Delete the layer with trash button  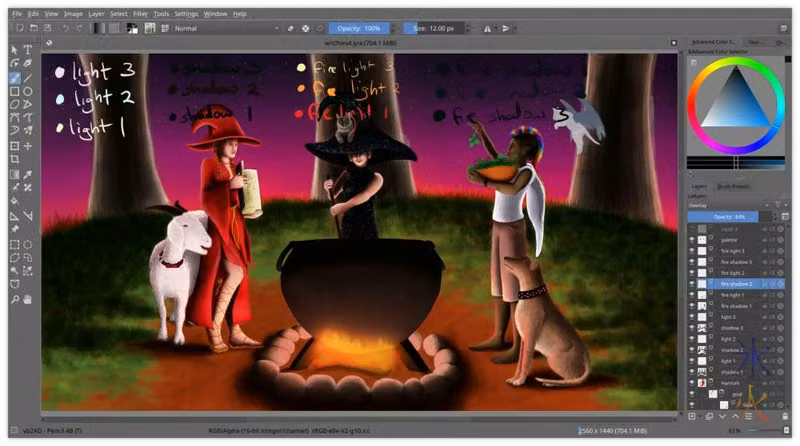tap(785, 416)
